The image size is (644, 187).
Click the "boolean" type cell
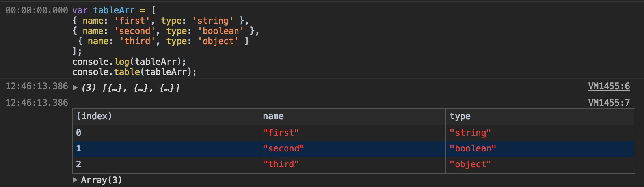click(473, 149)
